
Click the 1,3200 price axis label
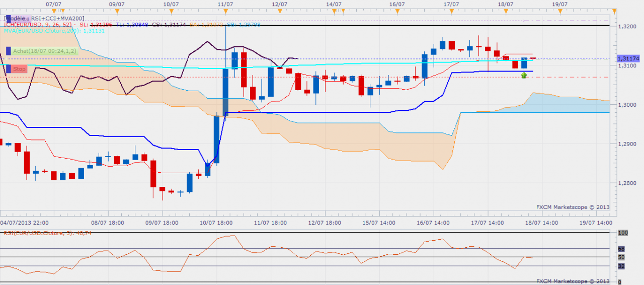pos(625,26)
